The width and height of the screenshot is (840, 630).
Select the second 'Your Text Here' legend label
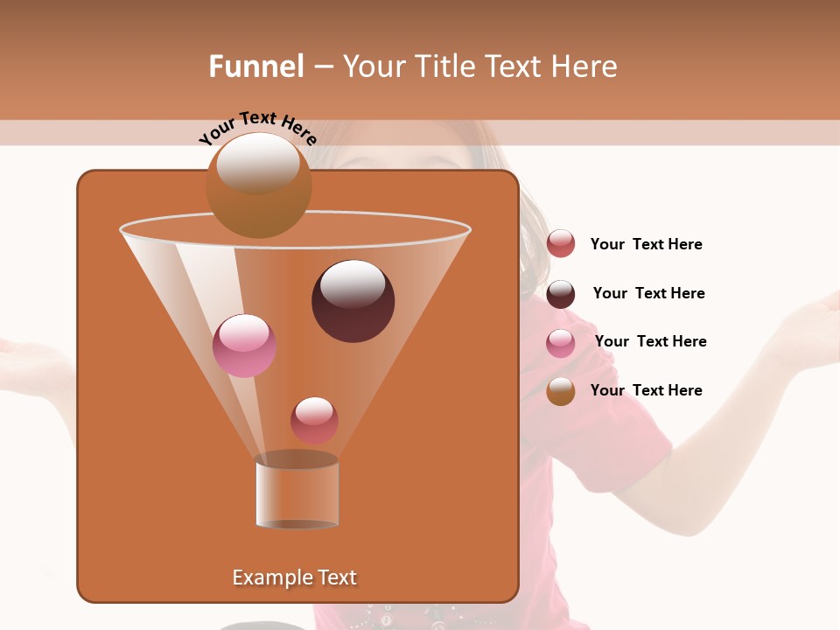649,293
